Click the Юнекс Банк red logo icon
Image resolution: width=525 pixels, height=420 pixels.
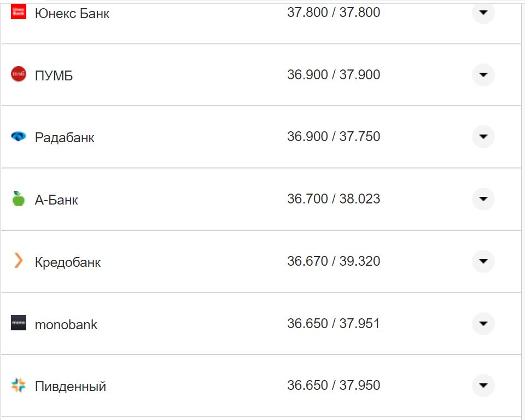(x=19, y=12)
